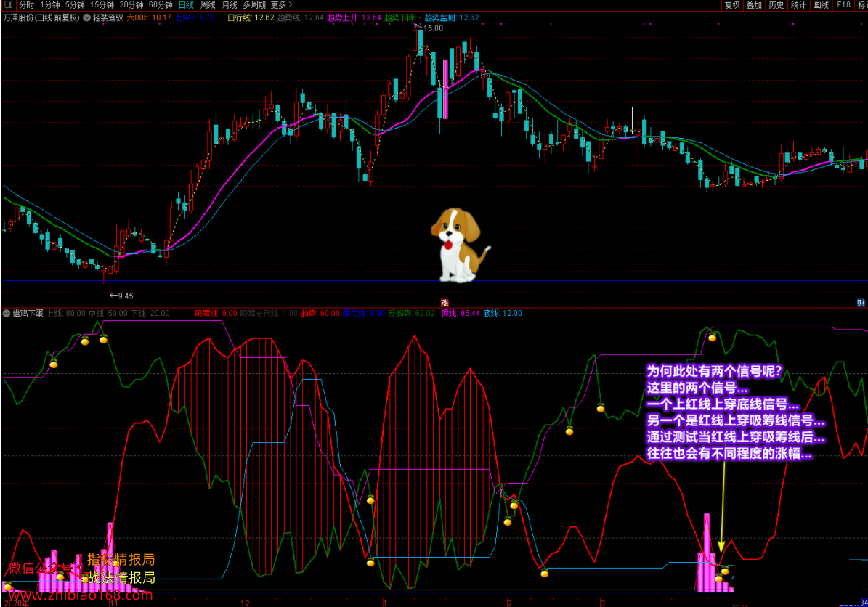Screen dimensions: 868x607
Task: Open 多周期 multi-period view
Action: coord(254,5)
